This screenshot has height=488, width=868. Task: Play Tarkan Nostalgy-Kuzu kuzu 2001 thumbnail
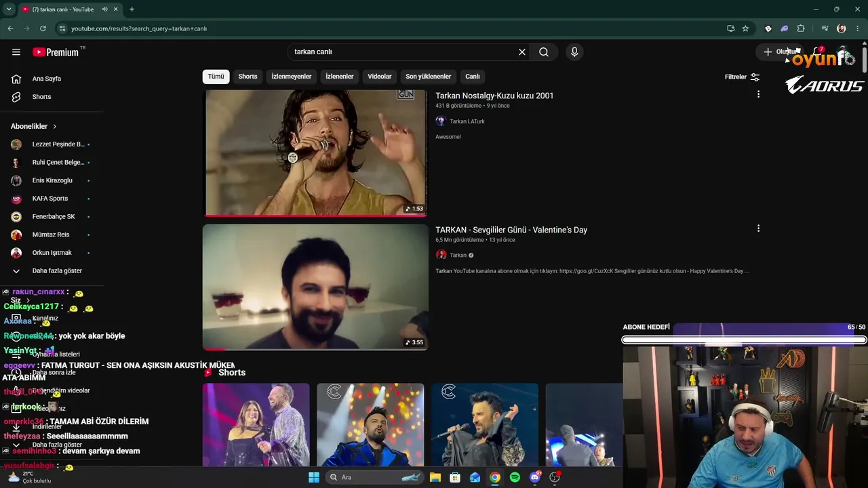316,153
